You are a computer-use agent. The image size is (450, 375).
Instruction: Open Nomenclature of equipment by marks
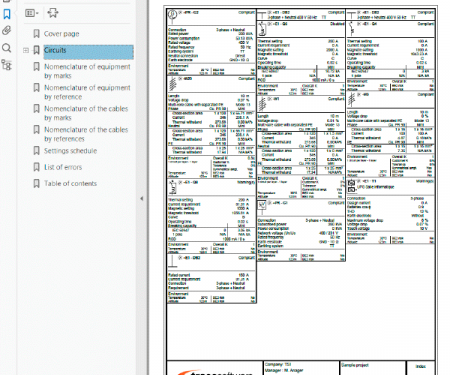(87, 71)
